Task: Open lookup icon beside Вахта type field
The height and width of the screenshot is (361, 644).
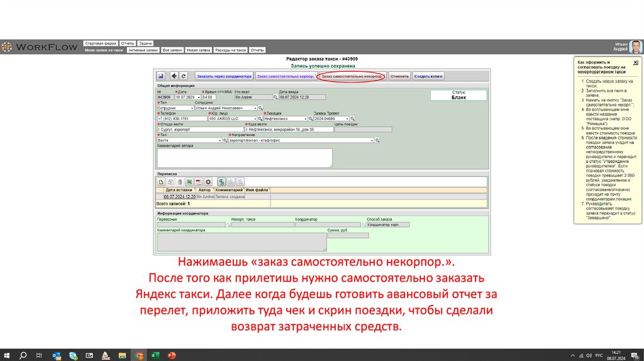Action: pos(225,140)
